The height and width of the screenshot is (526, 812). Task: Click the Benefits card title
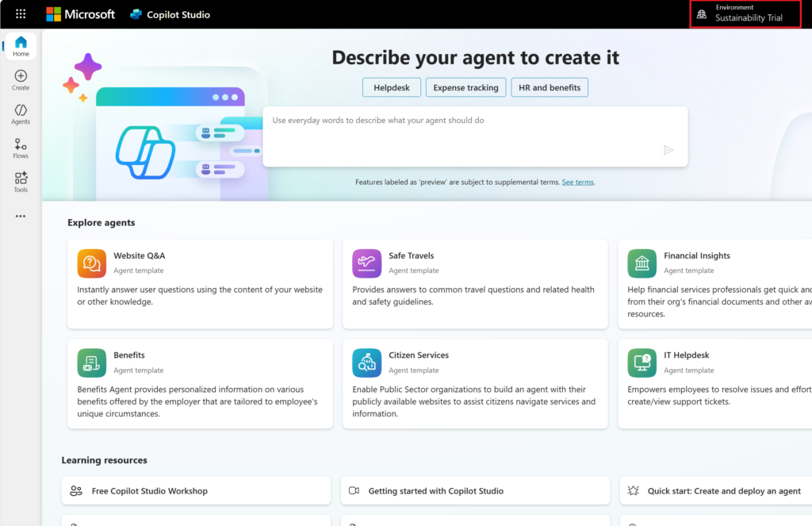pyautogui.click(x=129, y=355)
